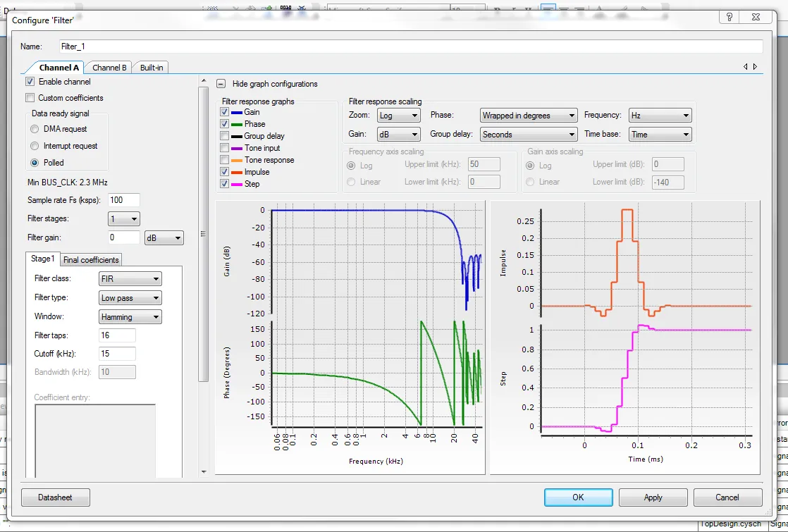Click the Cutoff (kHz) input field
788x532 pixels.
click(117, 354)
